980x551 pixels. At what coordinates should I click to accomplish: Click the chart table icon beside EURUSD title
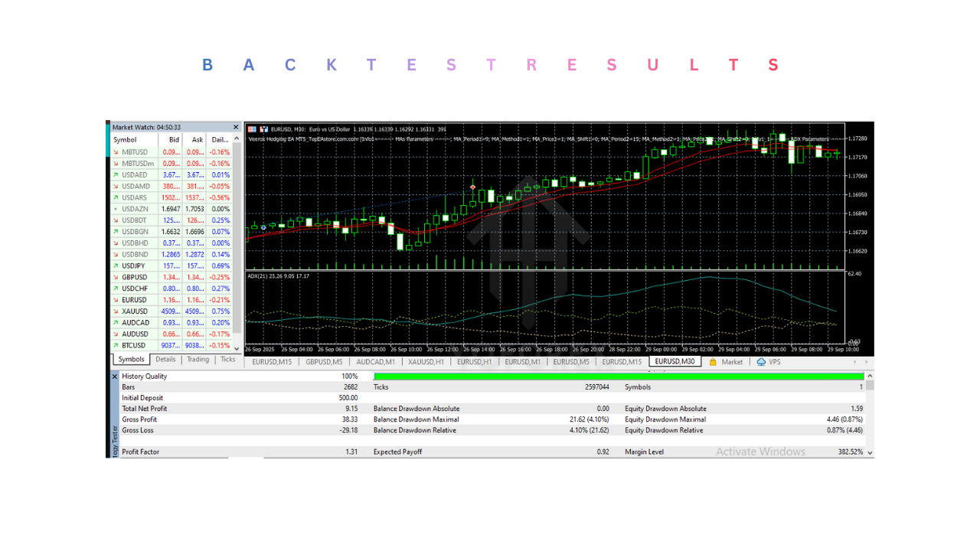click(x=252, y=129)
